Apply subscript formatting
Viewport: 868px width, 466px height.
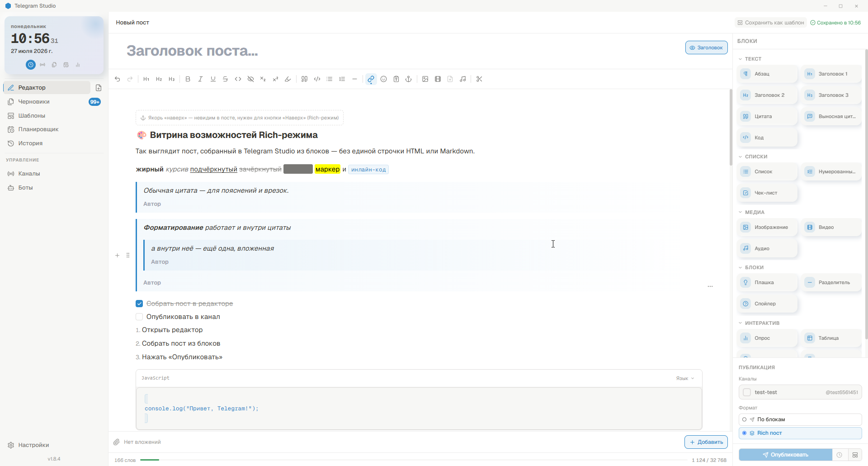[263, 79]
